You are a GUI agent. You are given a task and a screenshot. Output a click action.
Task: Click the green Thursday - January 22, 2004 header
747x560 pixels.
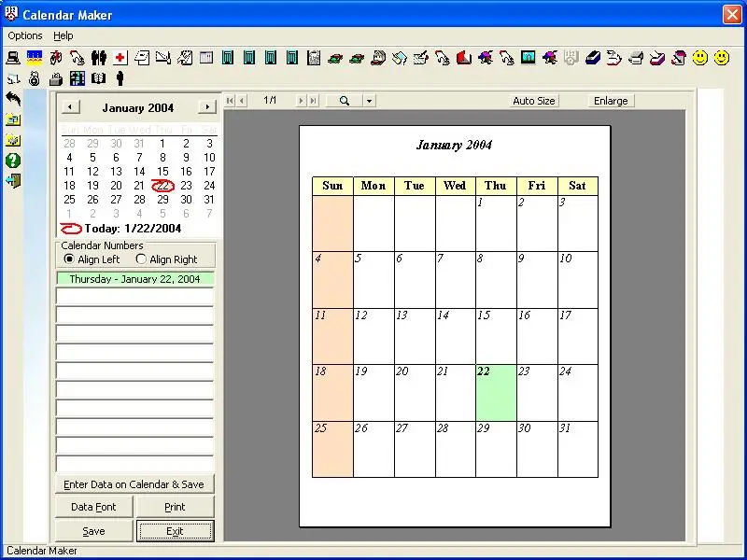[x=134, y=279]
